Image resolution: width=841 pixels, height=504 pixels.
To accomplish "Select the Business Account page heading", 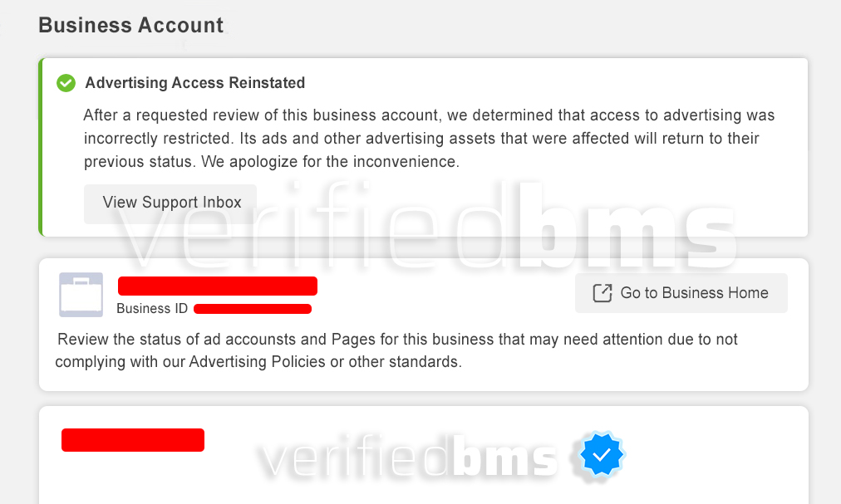I will tap(130, 25).
